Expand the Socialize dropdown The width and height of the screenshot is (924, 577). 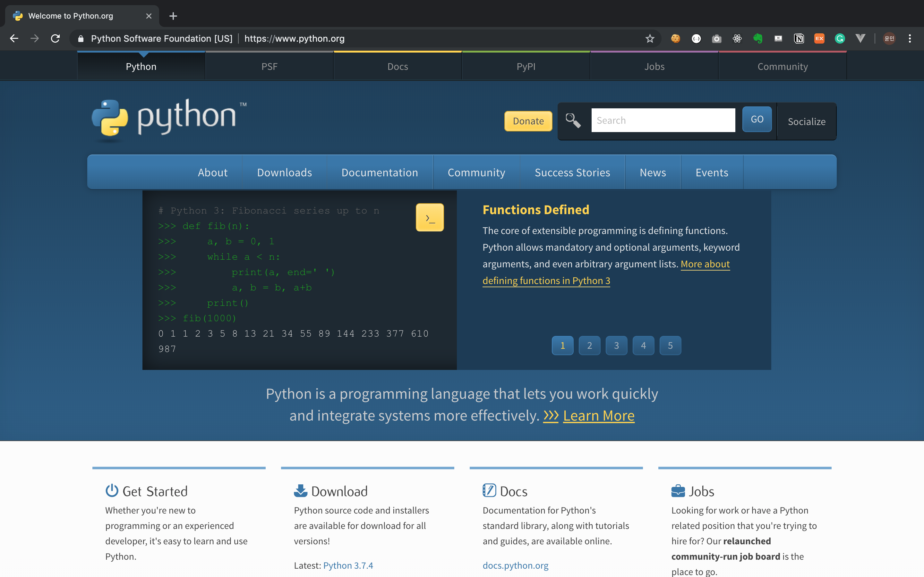pyautogui.click(x=806, y=122)
